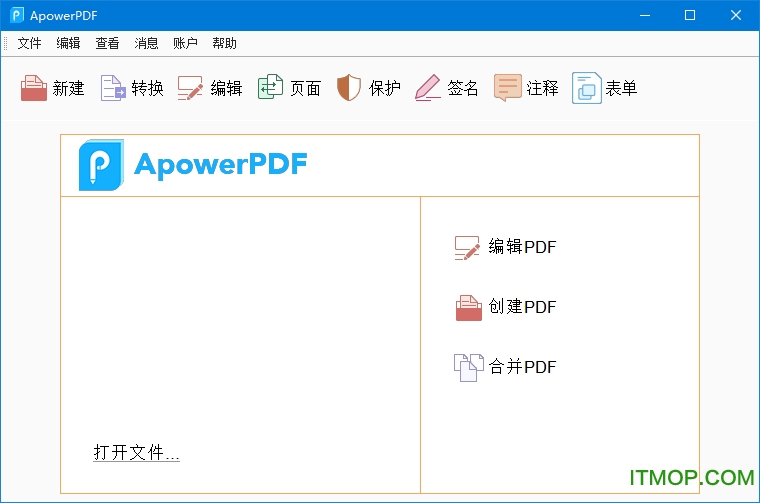Open the 帮助 menu
Screen dimensions: 760x503
tap(224, 44)
